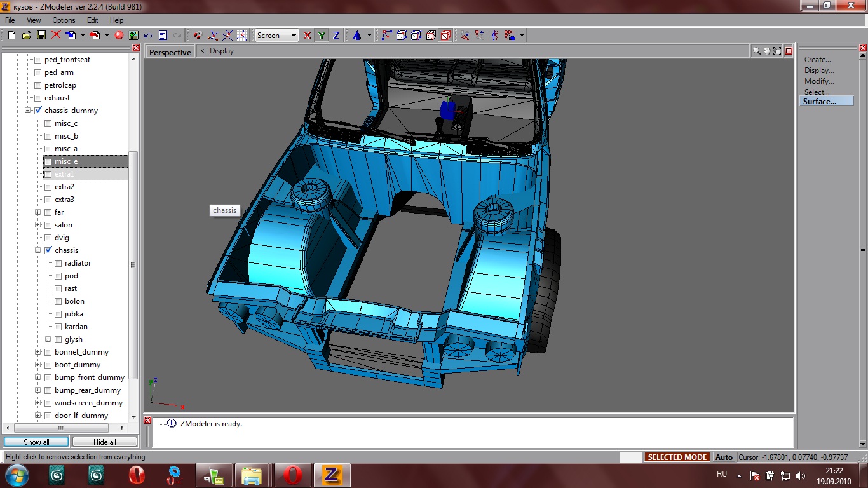Expand the glysh tree node

point(48,339)
